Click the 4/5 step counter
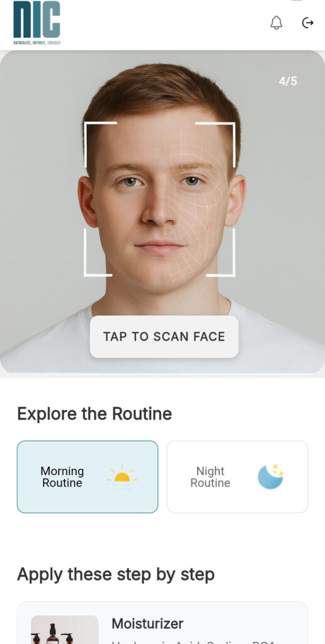325x644 pixels. 288,81
